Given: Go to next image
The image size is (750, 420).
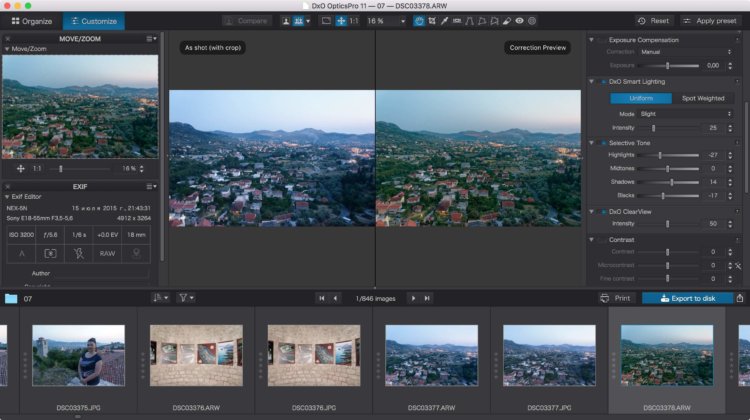Looking at the screenshot, I should [x=413, y=298].
